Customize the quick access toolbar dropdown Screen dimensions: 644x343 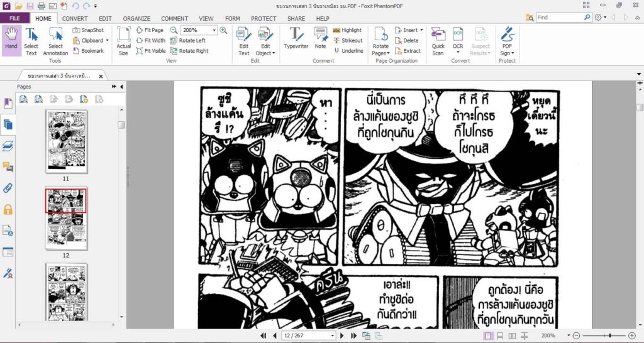point(96,6)
